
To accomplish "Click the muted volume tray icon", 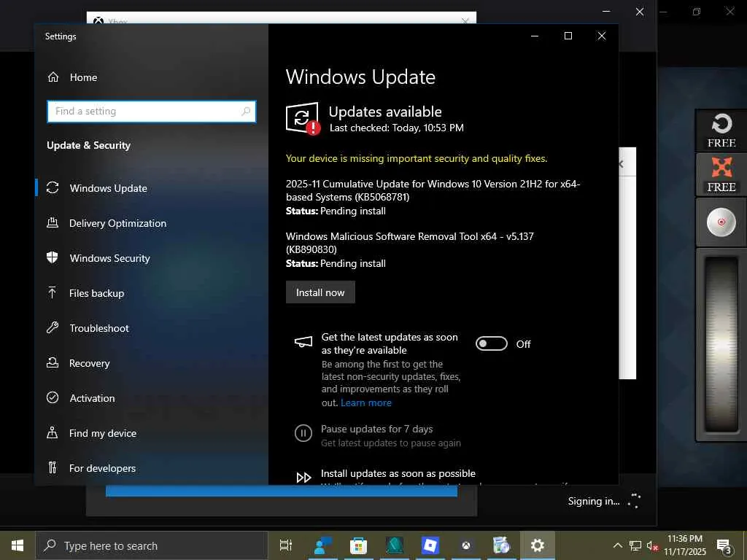I will pyautogui.click(x=652, y=545).
